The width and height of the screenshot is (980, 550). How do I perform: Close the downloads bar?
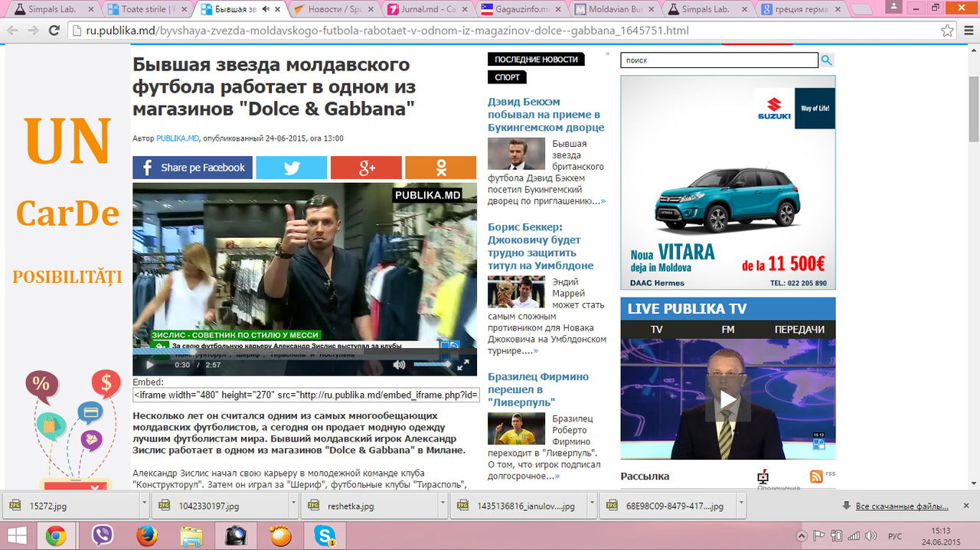966,506
